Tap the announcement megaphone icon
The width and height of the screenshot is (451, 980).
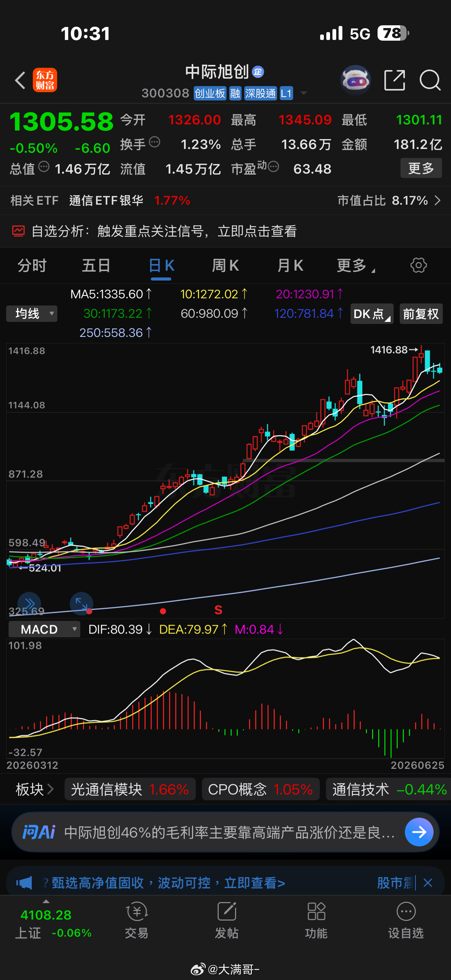tap(24, 883)
